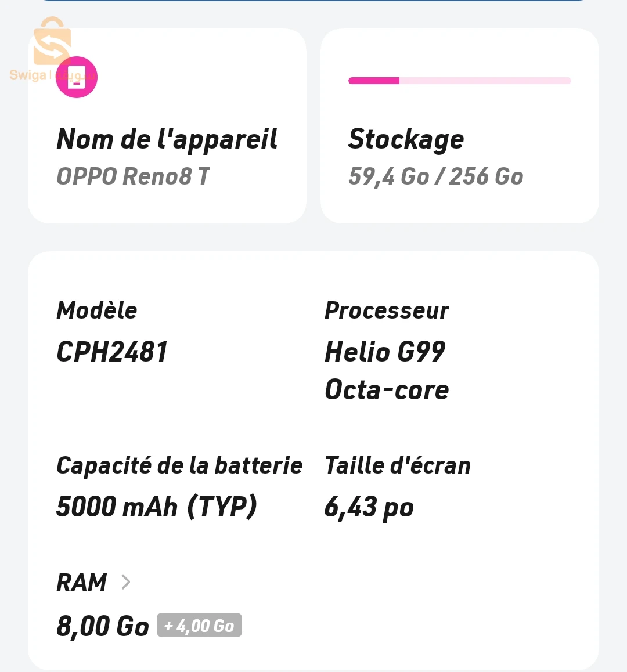Click the Modèle label
The image size is (627, 672).
[x=97, y=310]
